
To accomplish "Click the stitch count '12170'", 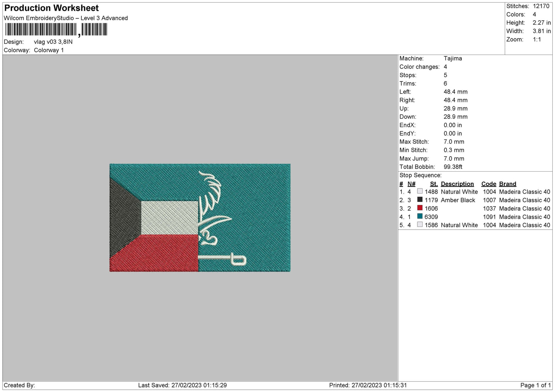I will click(x=541, y=6).
